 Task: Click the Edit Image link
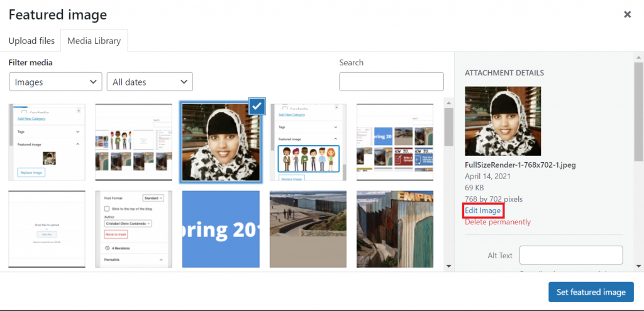[482, 210]
